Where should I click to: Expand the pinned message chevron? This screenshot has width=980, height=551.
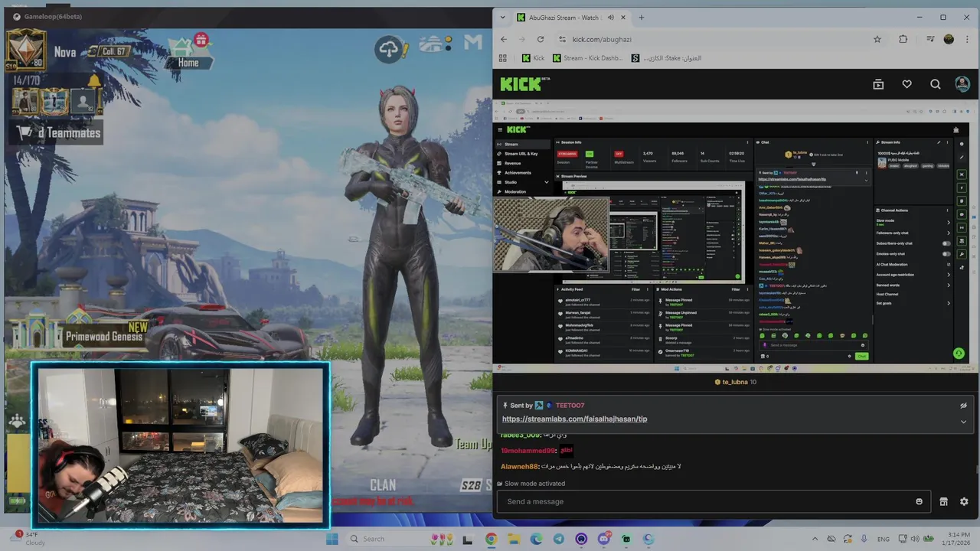963,422
